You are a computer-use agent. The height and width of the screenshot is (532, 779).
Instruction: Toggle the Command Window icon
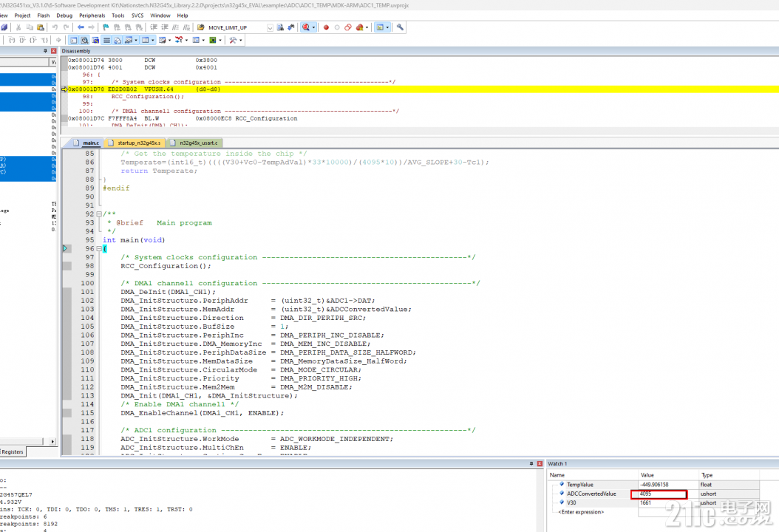(x=73, y=40)
